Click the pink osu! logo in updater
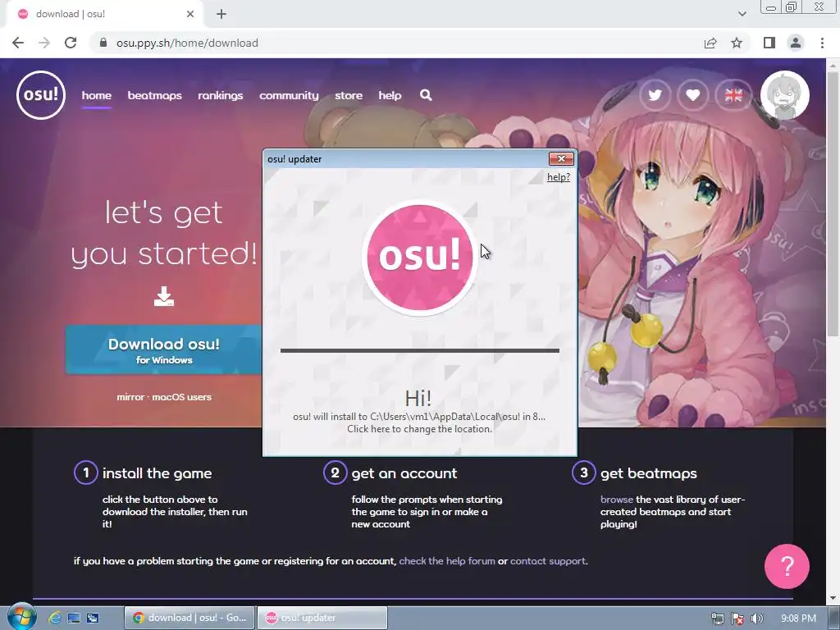Viewport: 840px width, 630px height. click(419, 258)
